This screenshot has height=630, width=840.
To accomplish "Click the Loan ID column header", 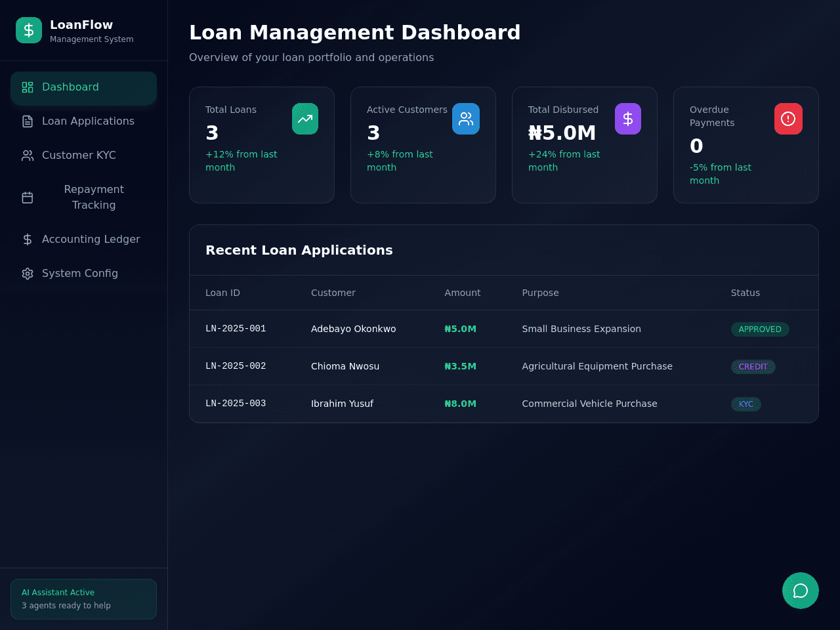I will coord(222,293).
